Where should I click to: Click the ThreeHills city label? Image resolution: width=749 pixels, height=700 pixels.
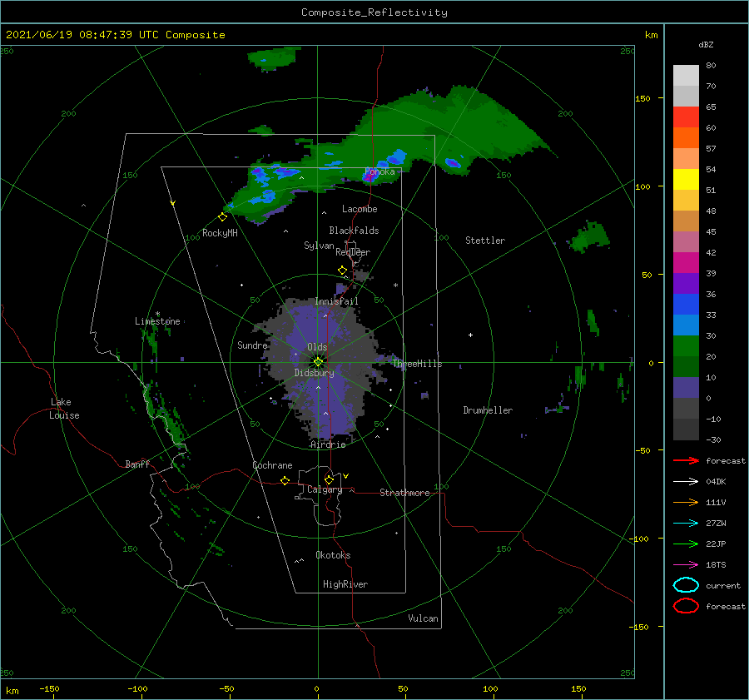[x=418, y=364]
